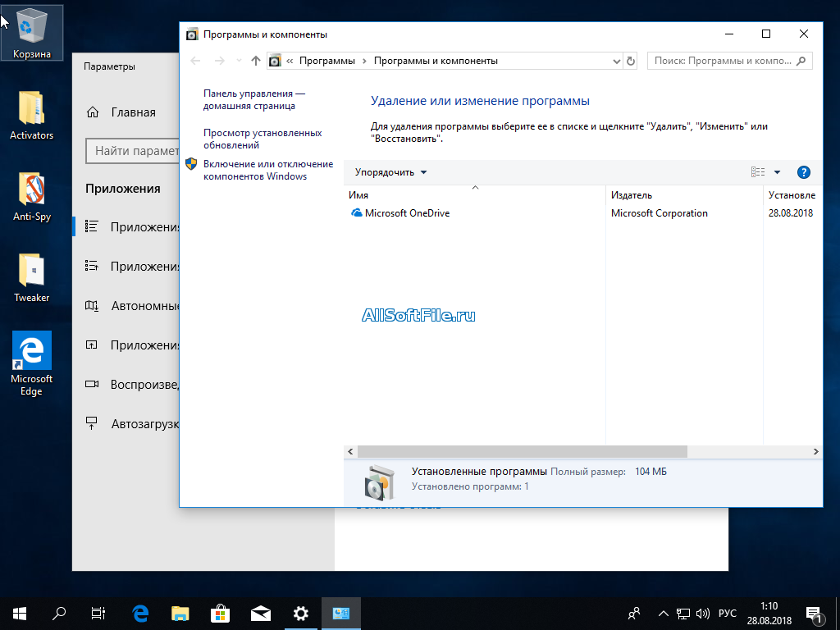Open the Anti-Spy desktop folder

pos(32,197)
